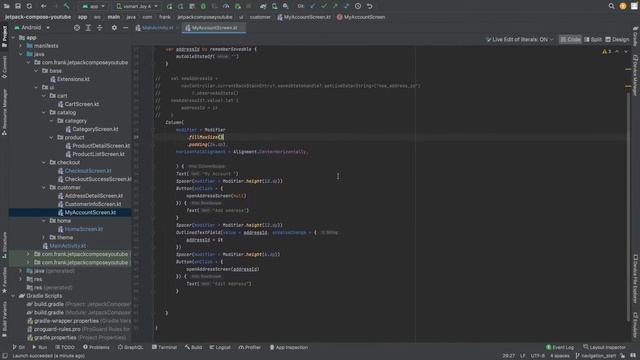Click the Profiler gauge icon in toolbar

click(226, 6)
